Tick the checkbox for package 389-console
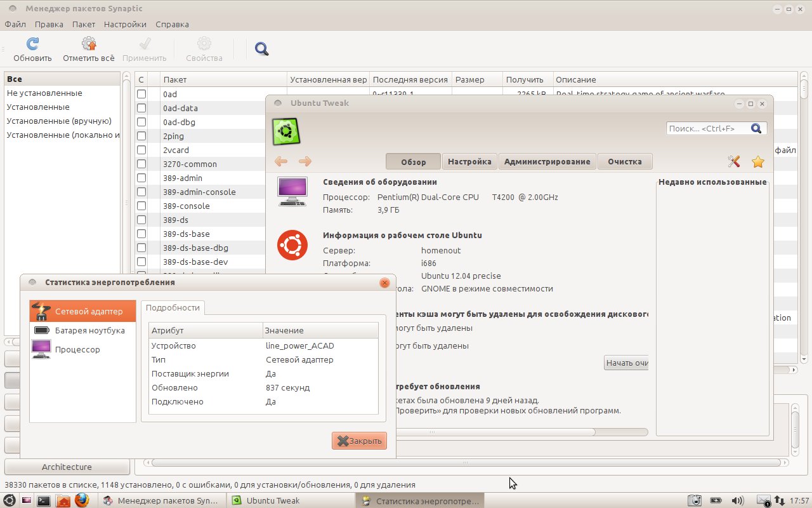Viewport: 812px width, 508px height. pyautogui.click(x=141, y=206)
